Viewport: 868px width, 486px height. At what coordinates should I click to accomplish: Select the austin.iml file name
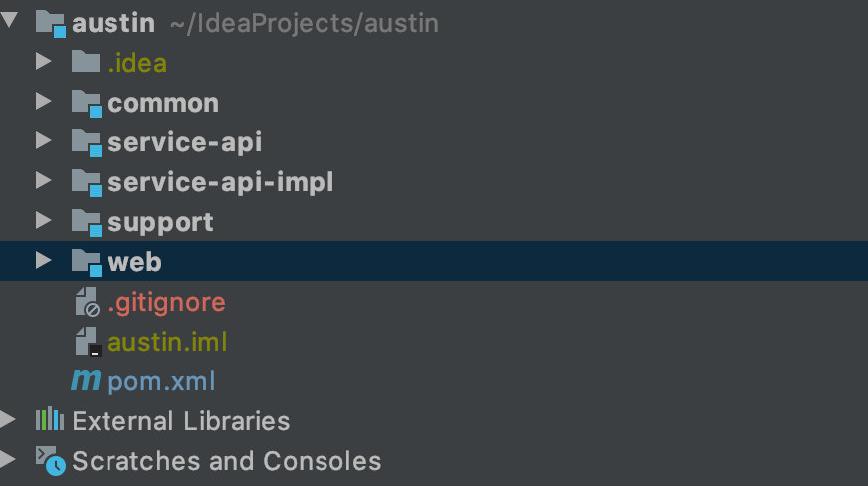(167, 342)
